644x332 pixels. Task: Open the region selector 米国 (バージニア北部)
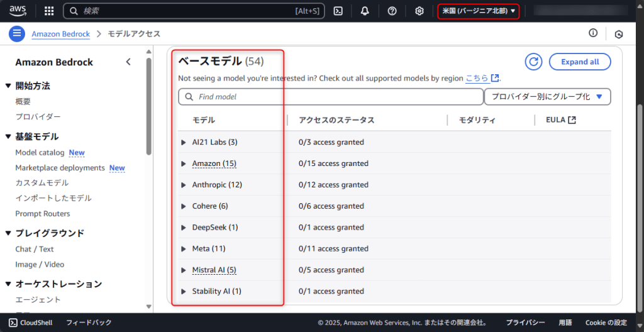tap(479, 11)
